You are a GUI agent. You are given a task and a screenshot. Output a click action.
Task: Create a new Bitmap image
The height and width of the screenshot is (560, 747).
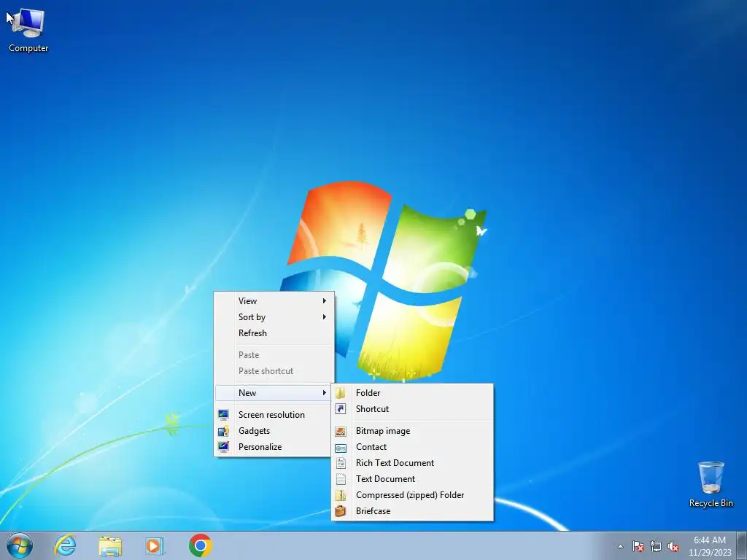tap(413, 431)
